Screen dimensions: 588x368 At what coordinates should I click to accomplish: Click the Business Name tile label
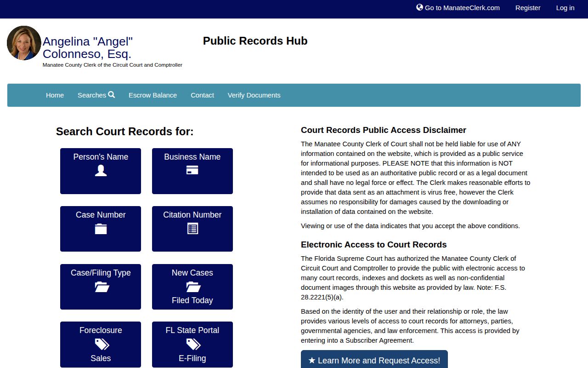coord(192,157)
